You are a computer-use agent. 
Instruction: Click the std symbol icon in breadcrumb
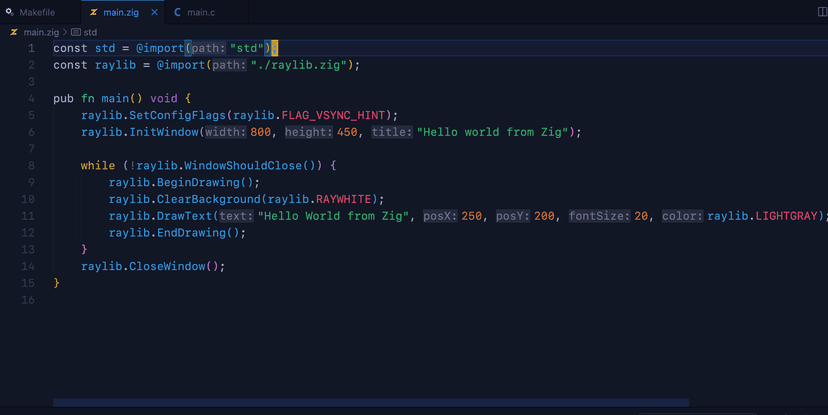(x=76, y=32)
